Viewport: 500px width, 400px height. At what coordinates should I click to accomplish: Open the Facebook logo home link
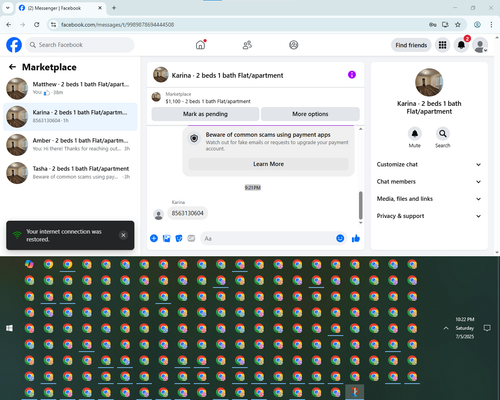[14, 45]
